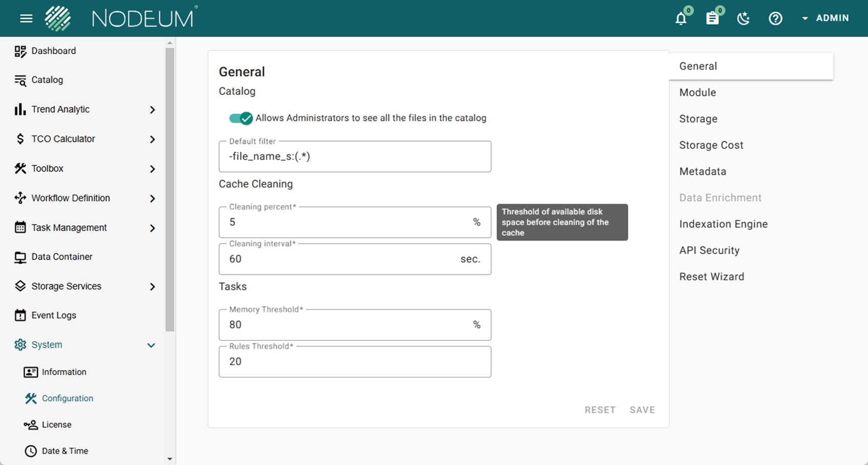Expand the Storage Services submenu
The image size is (868, 465).
[152, 287]
